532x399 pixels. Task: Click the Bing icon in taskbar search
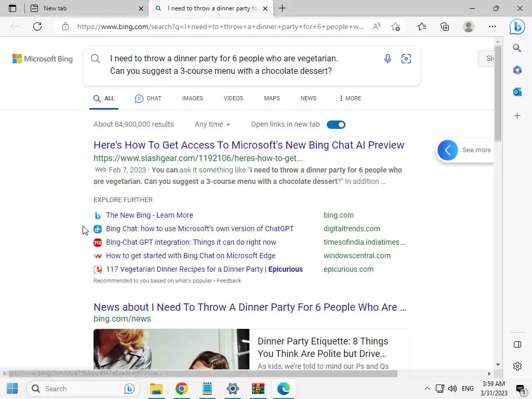129,389
